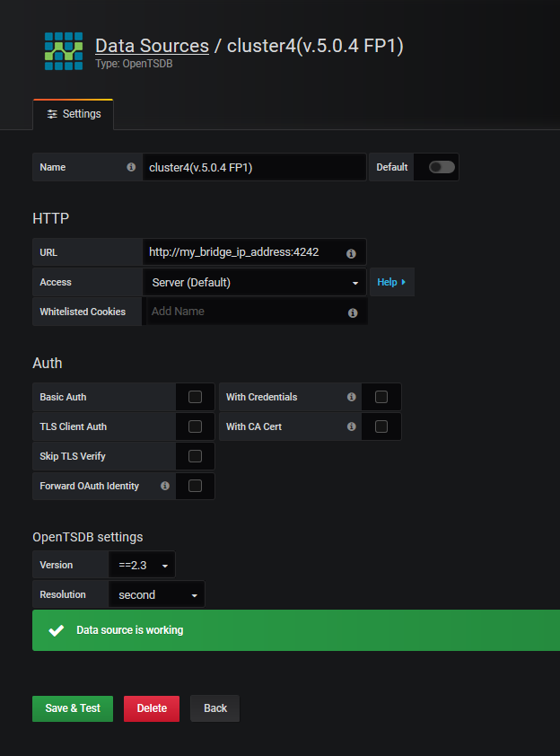Click the 'Version' label

point(56,565)
